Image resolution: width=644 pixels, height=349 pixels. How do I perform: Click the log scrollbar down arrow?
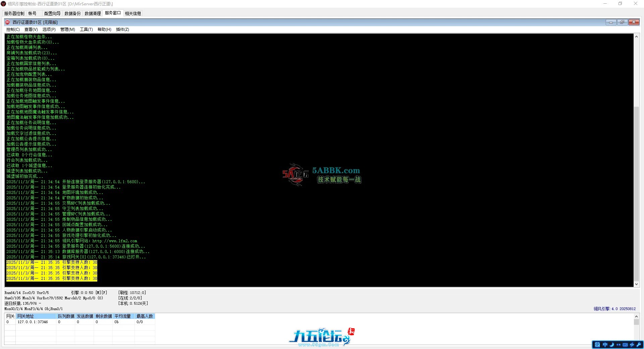636,284
